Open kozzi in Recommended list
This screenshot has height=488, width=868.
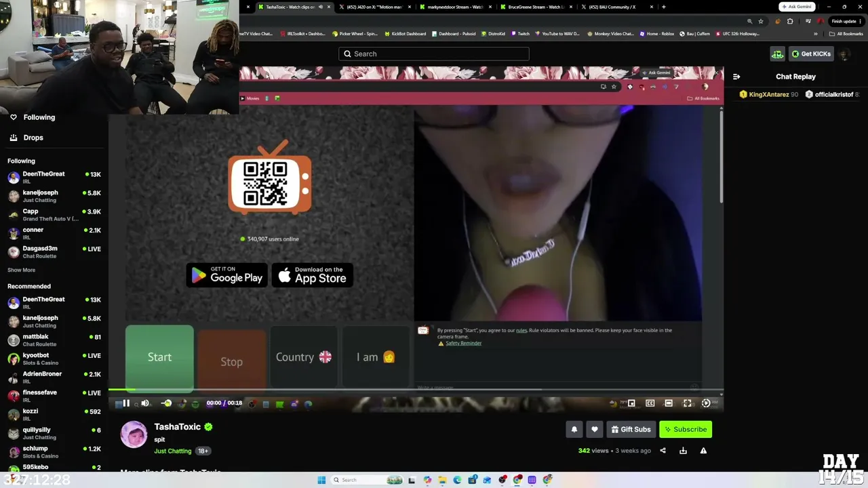(54, 415)
